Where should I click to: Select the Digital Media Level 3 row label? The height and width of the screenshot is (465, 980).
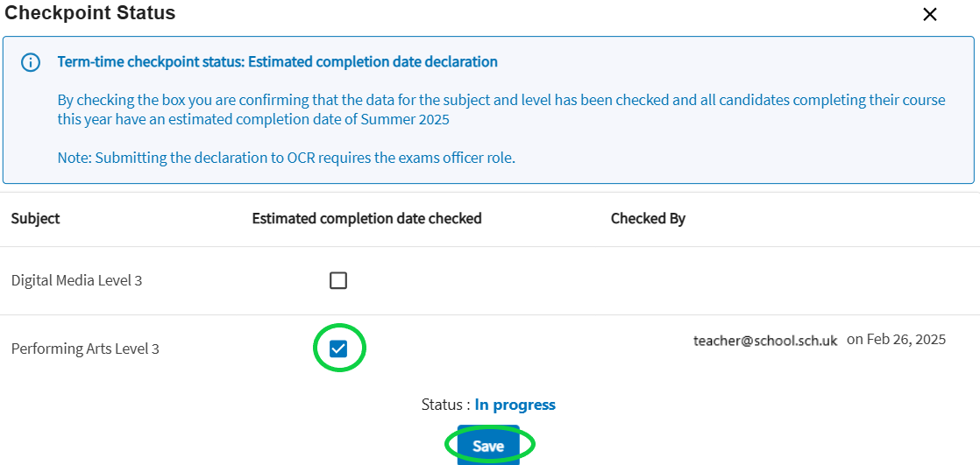click(x=76, y=280)
